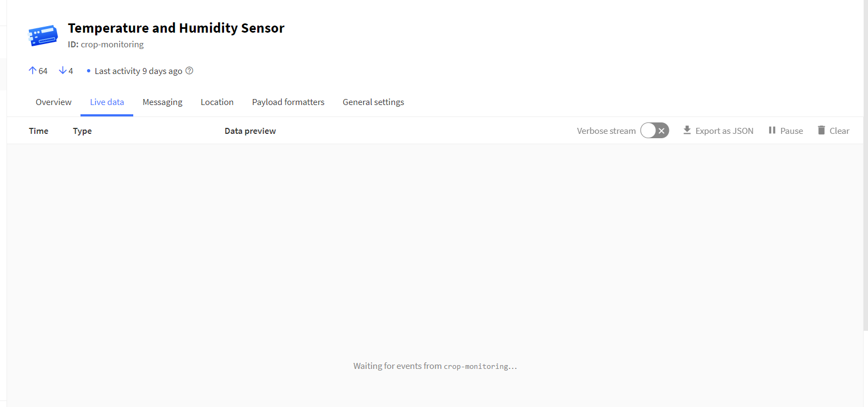
Task: Open the Location tab
Action: click(x=217, y=102)
